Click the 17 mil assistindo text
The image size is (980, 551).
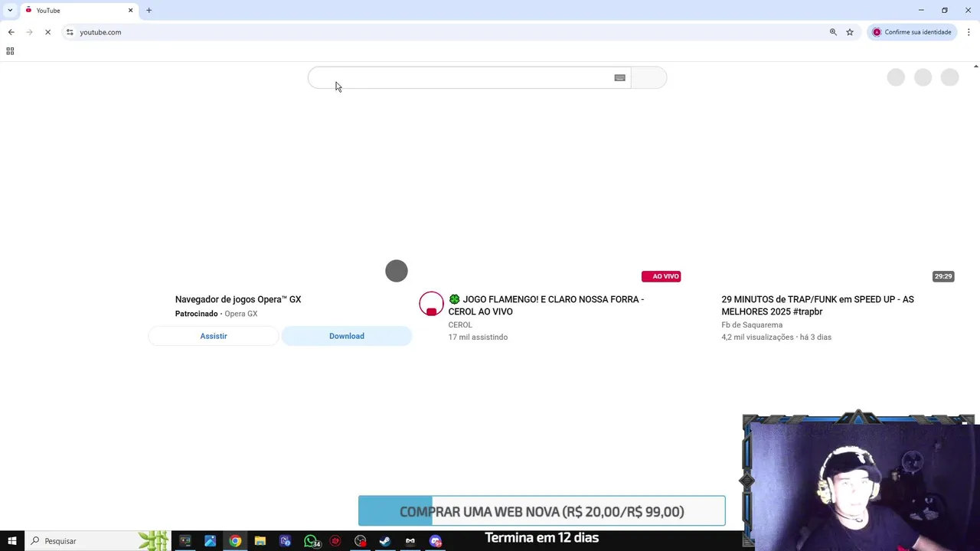pyautogui.click(x=478, y=337)
